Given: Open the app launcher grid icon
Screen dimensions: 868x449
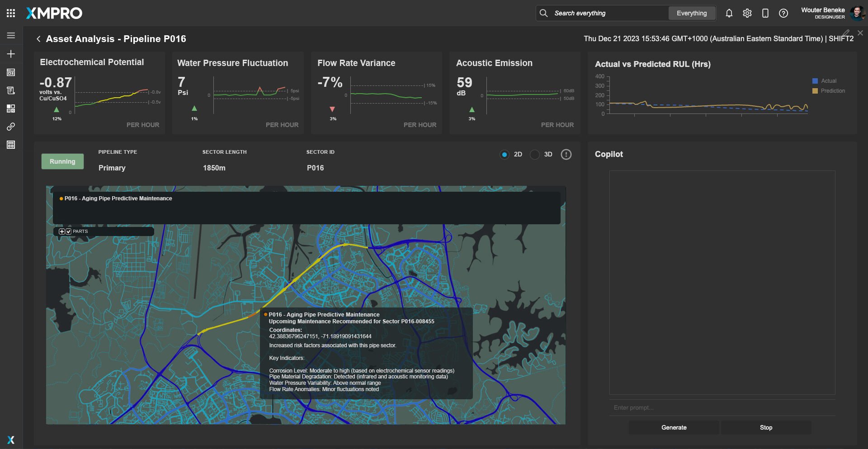Looking at the screenshot, I should (x=11, y=13).
